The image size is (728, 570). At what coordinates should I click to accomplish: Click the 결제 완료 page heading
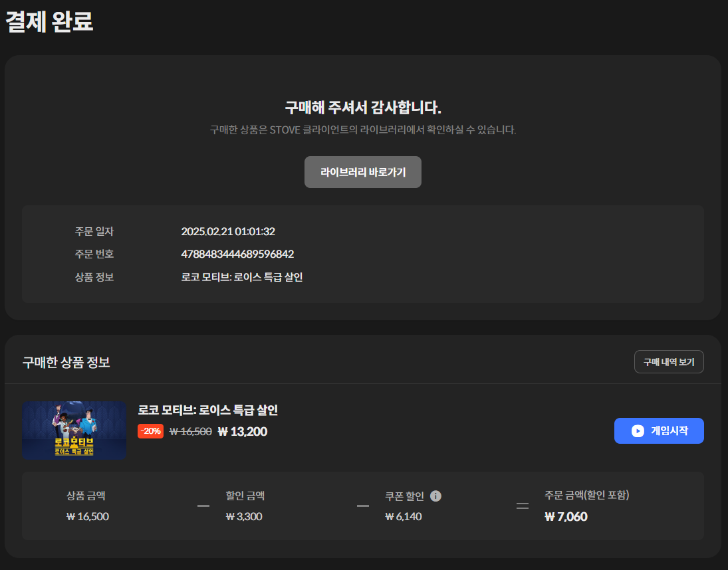pyautogui.click(x=49, y=21)
